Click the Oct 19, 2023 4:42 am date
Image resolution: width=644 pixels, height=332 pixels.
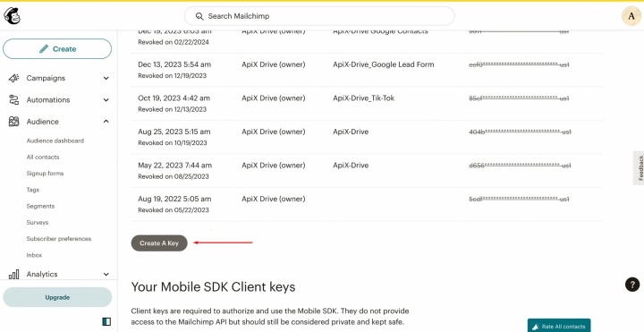174,98
